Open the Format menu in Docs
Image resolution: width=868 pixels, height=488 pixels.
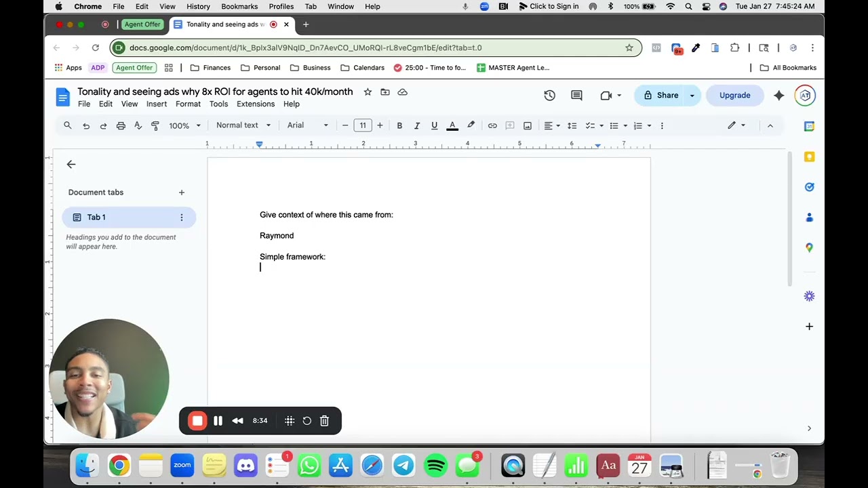[x=188, y=104]
